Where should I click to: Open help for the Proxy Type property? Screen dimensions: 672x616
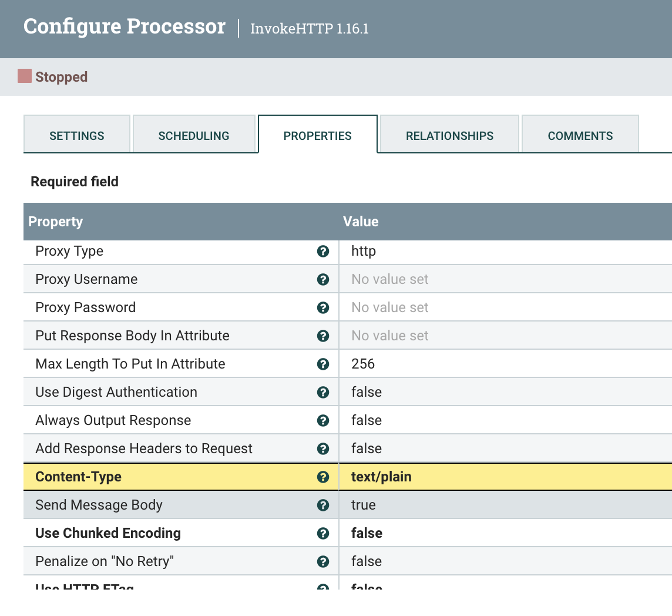[x=323, y=251]
